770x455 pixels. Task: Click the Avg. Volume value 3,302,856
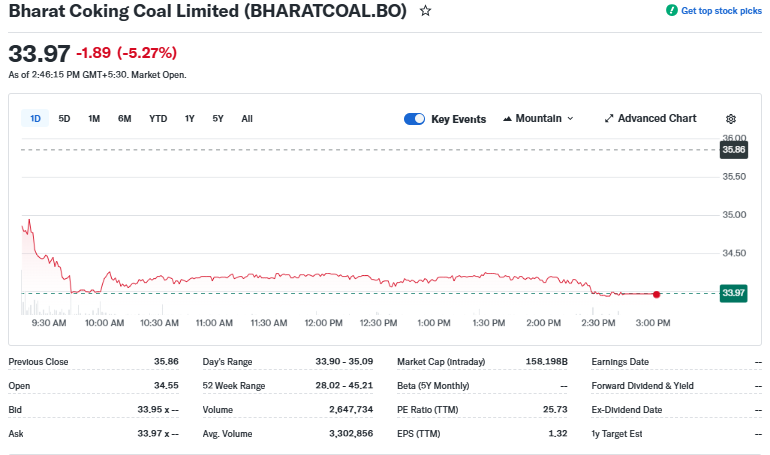pos(351,433)
